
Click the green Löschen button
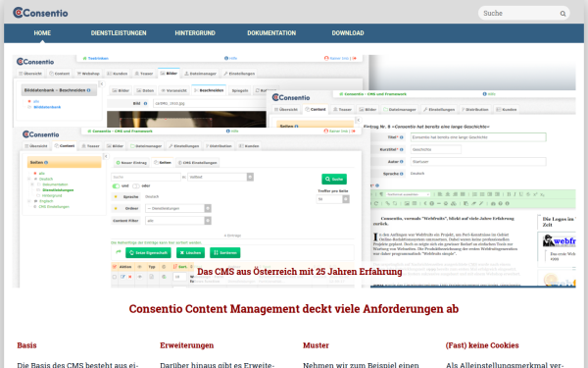190,253
